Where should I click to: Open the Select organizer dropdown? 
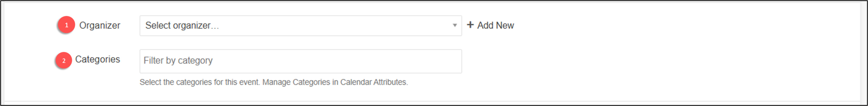300,26
